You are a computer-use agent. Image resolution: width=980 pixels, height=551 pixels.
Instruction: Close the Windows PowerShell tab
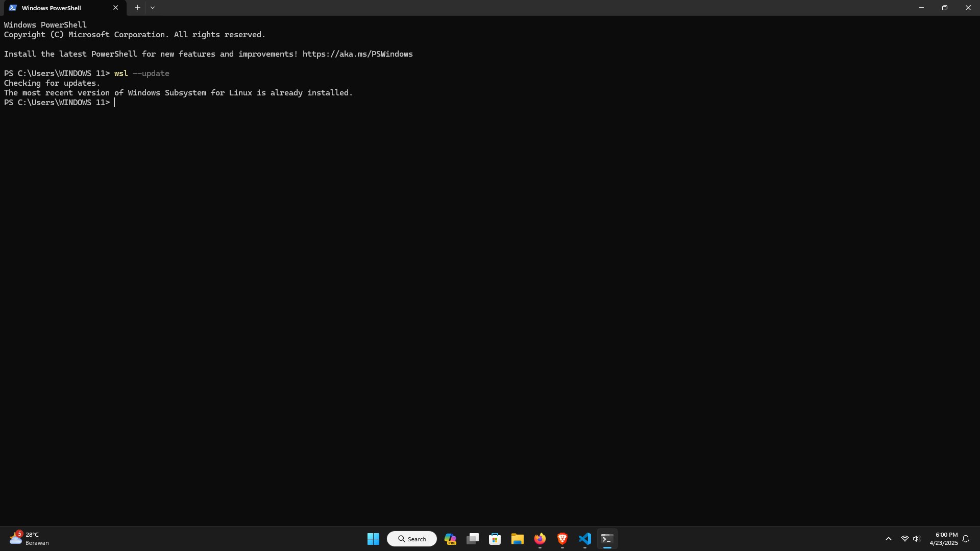coord(115,8)
